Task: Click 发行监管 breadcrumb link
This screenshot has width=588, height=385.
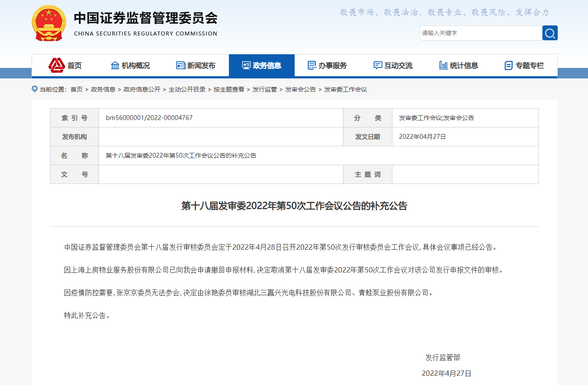Action: point(265,89)
